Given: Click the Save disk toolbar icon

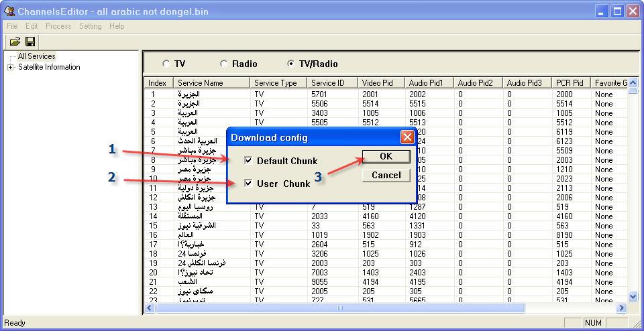Looking at the screenshot, I should point(30,42).
